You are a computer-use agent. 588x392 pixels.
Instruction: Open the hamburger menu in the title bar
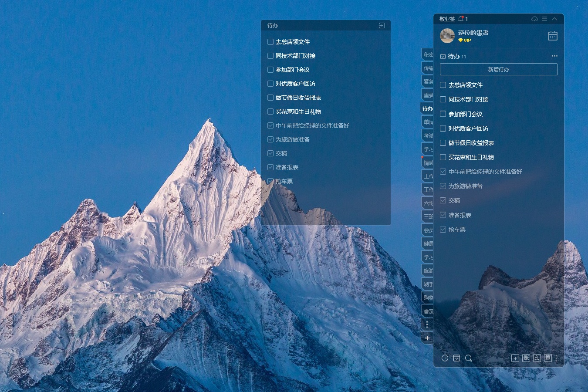tap(544, 19)
